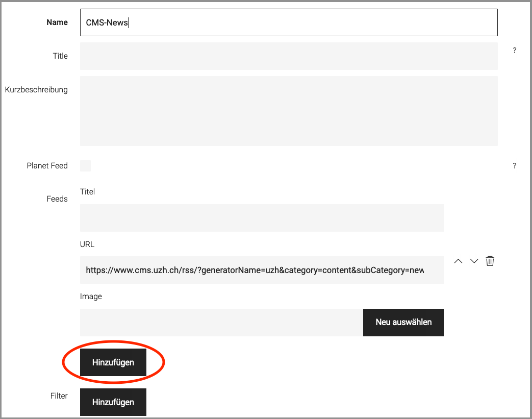
Task: Click the Image label above the file field
Action: tap(91, 297)
